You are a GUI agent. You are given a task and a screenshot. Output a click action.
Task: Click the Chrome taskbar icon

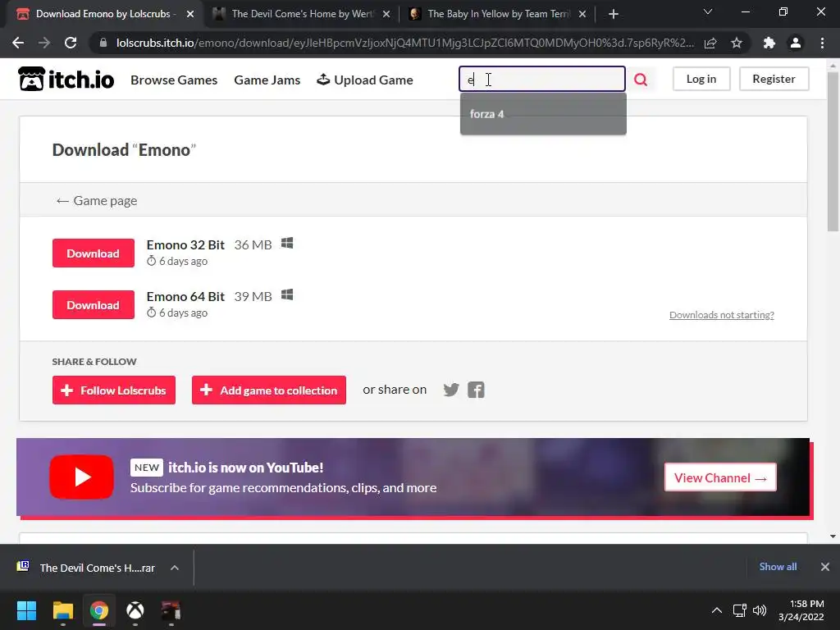(99, 610)
